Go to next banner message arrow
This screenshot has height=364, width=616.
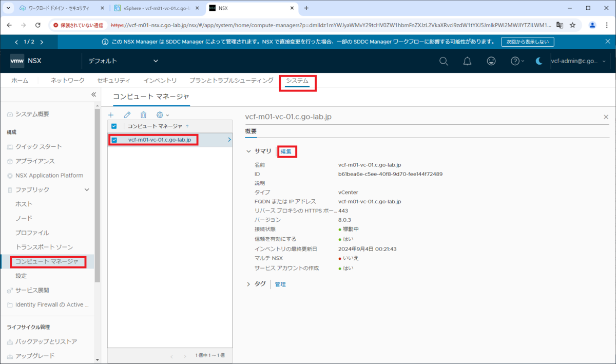tap(42, 42)
